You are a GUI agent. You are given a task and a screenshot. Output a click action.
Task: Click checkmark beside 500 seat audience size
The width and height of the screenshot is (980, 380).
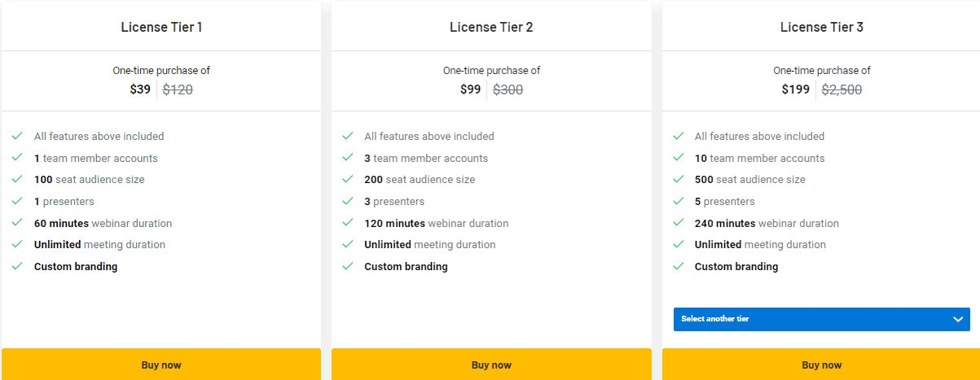(678, 179)
